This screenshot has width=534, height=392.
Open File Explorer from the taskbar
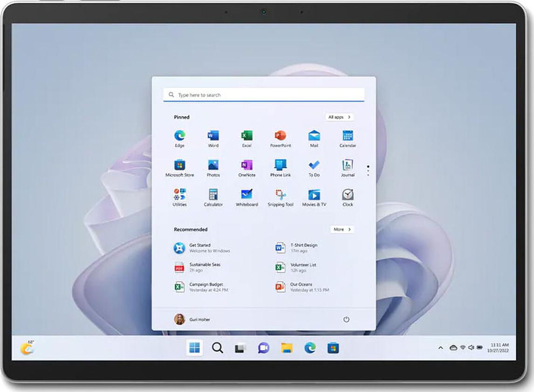tap(287, 348)
